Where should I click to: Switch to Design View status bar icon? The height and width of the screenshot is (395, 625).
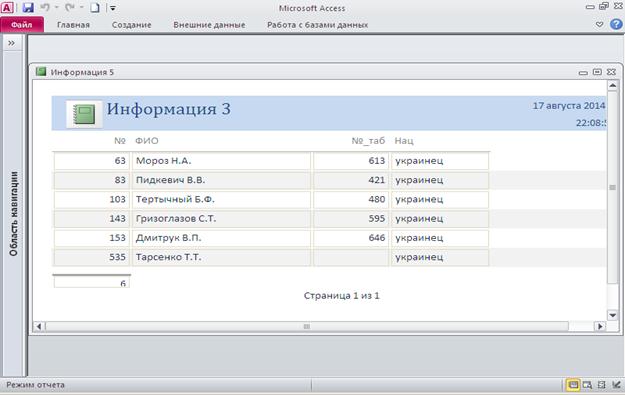pos(616,385)
